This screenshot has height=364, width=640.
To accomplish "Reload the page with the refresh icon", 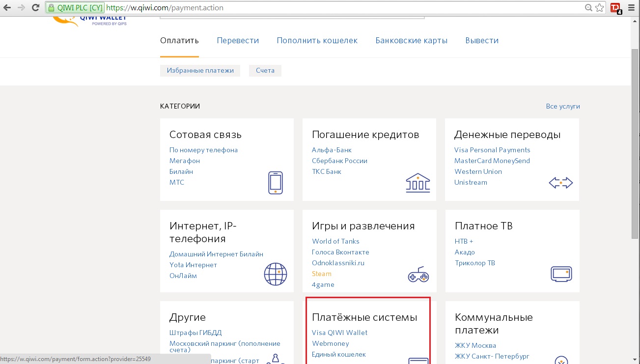I will 35,8.
